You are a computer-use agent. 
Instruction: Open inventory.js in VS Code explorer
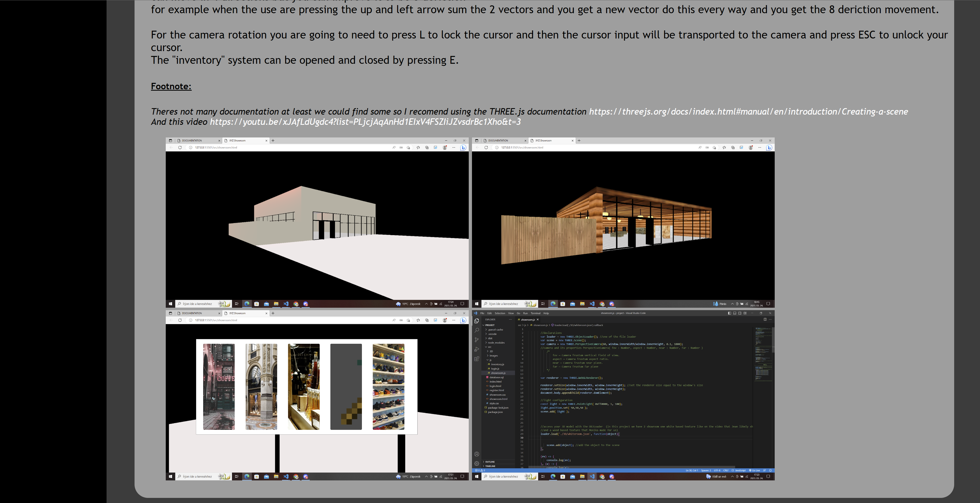(498, 364)
